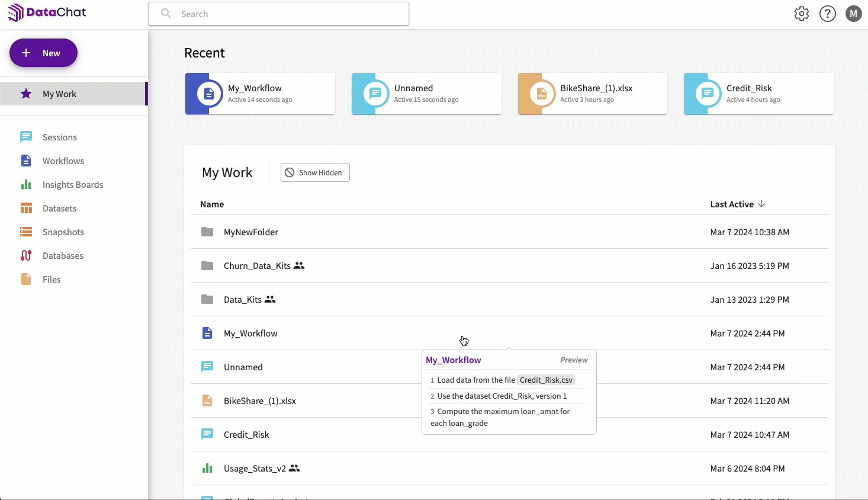Click the Mar 6 2024 8:04 PM date
Image resolution: width=868 pixels, height=500 pixels.
747,468
